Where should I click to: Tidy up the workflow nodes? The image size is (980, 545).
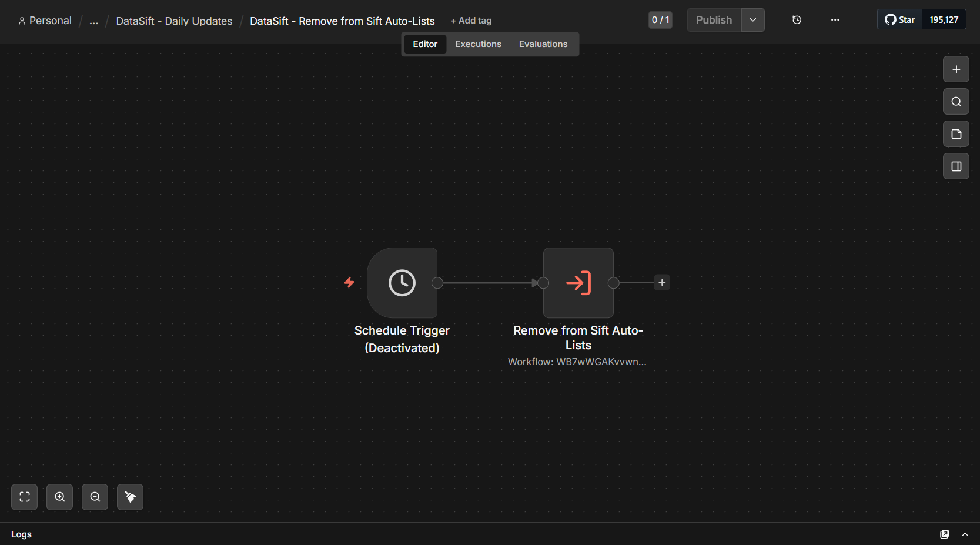131,497
